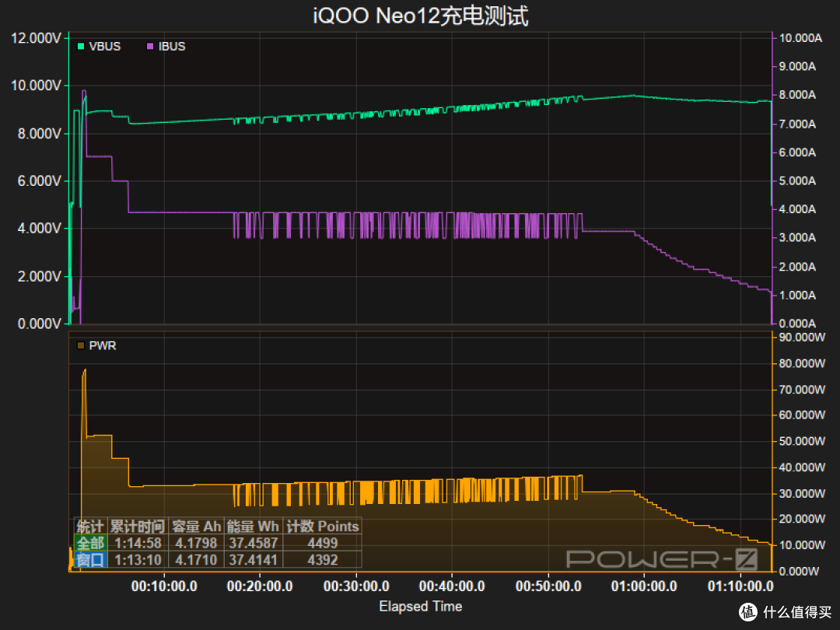Viewport: 840px width, 630px height.
Task: Click the 00:10:00.0 time axis tick
Action: click(x=164, y=586)
